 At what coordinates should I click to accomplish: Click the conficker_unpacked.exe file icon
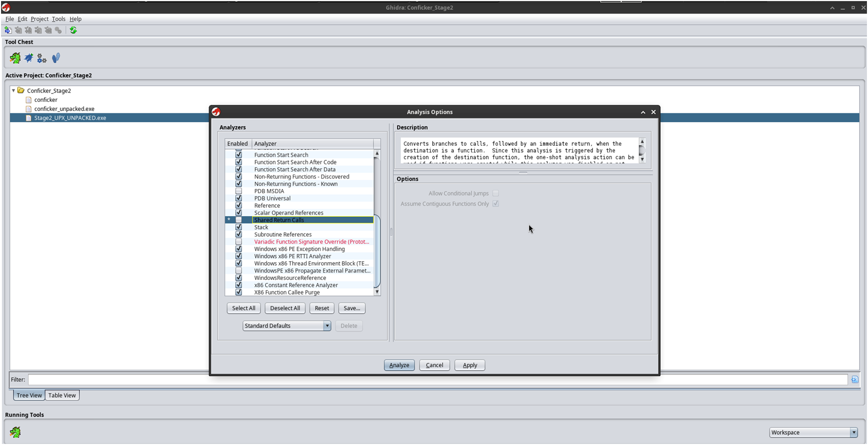pos(29,109)
